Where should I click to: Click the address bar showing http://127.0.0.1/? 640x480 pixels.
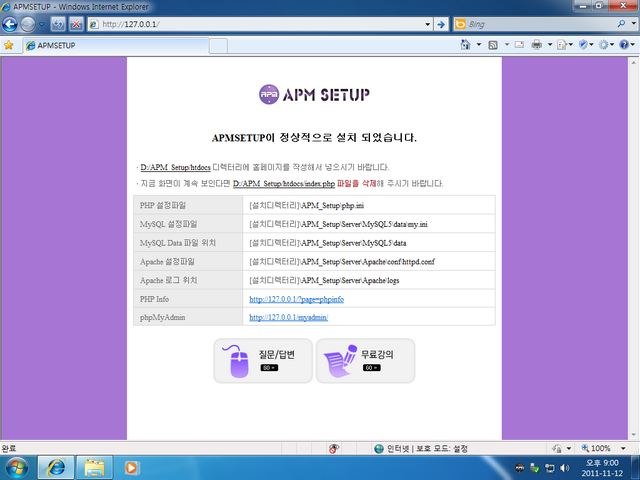tap(259, 24)
